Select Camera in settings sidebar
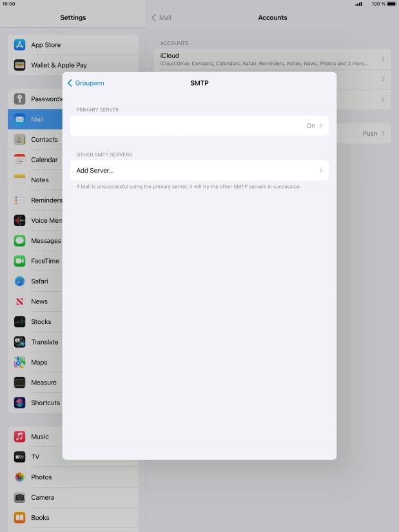Screen dimensions: 399x532 point(43,497)
